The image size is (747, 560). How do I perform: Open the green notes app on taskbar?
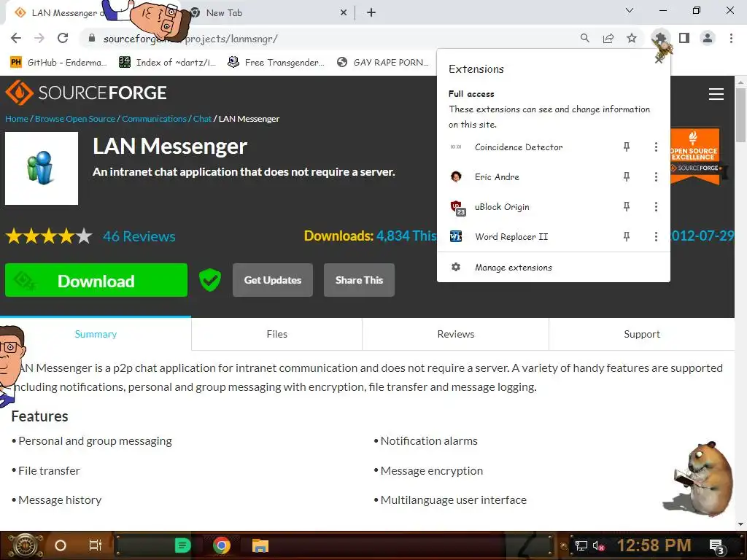pos(182,545)
